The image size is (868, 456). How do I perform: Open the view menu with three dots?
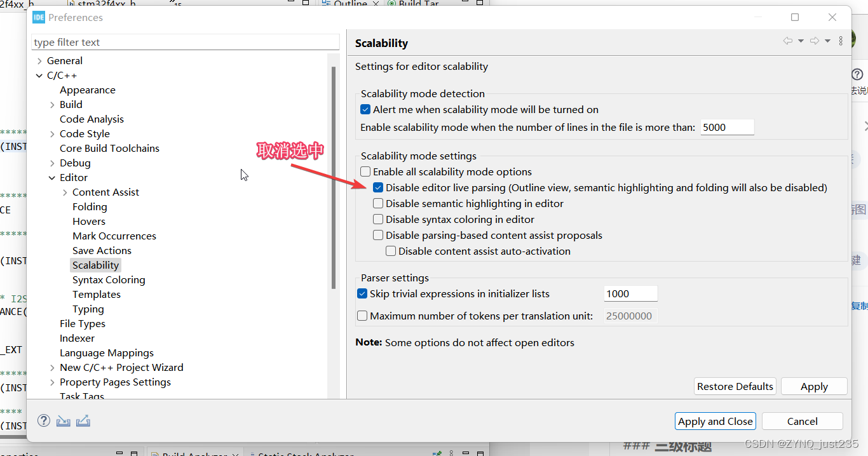[841, 39]
